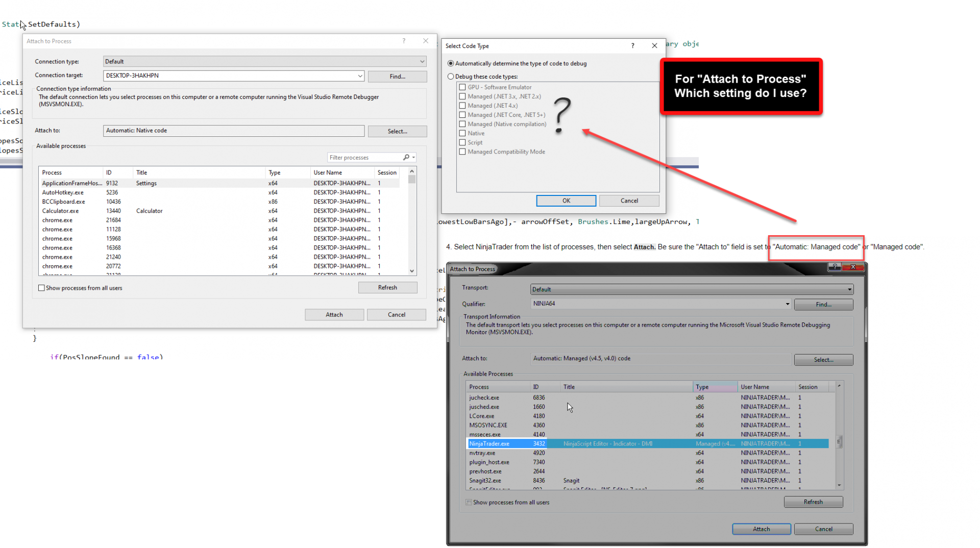Screen dimensions: 980x548
Task: Click the help question mark beside Connection type dialog's close button
Action: (x=404, y=41)
